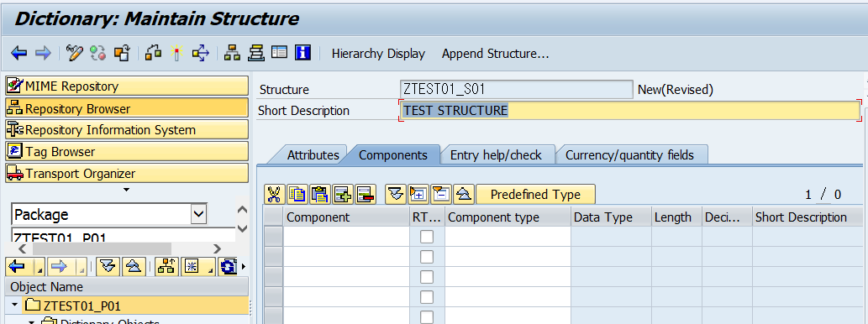Collapse the ZTEST01_P01 folder node
The width and height of the screenshot is (868, 324).
[x=15, y=306]
